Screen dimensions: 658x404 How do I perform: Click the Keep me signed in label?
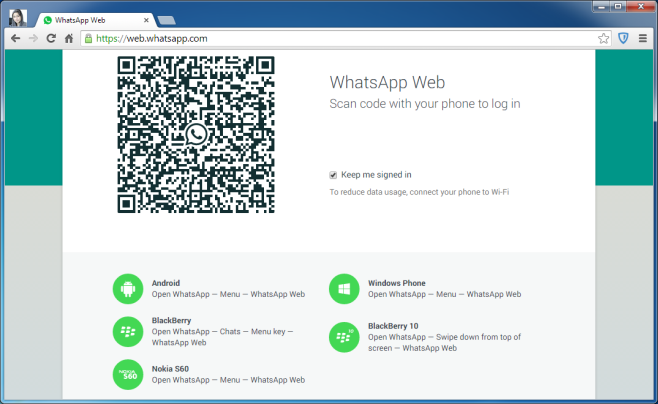point(376,174)
